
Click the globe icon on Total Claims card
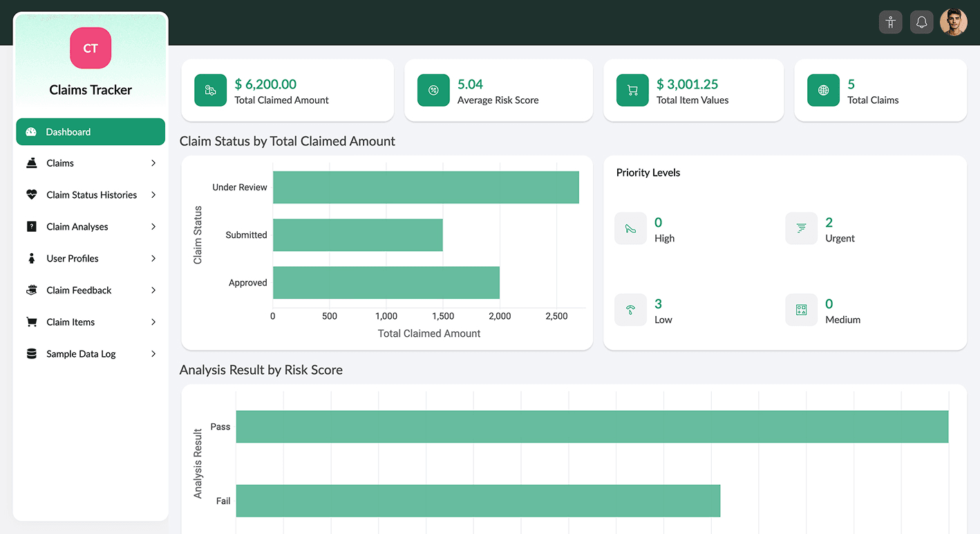(x=823, y=90)
